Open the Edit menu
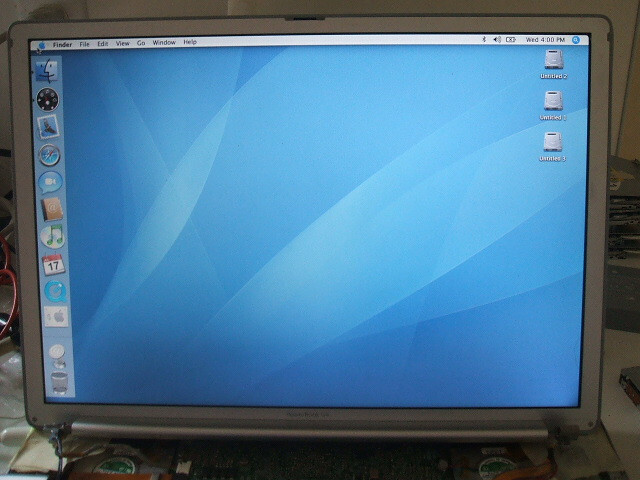 click(x=102, y=44)
